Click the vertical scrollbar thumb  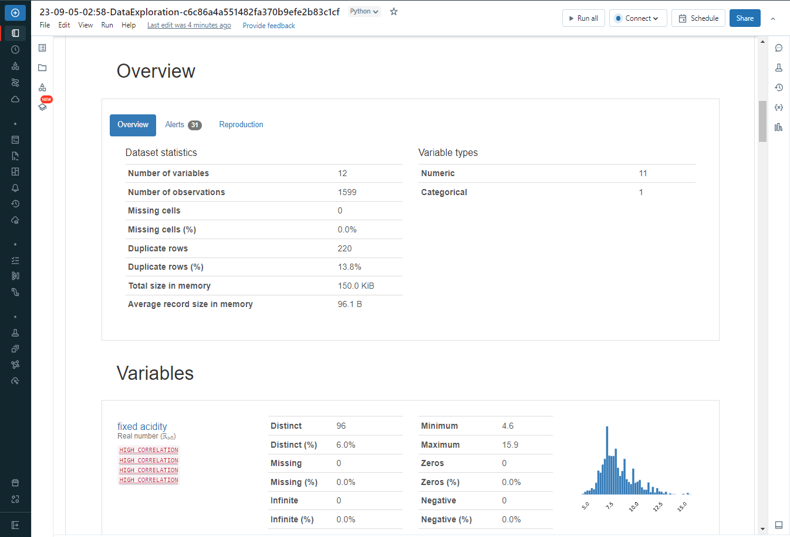point(763,120)
